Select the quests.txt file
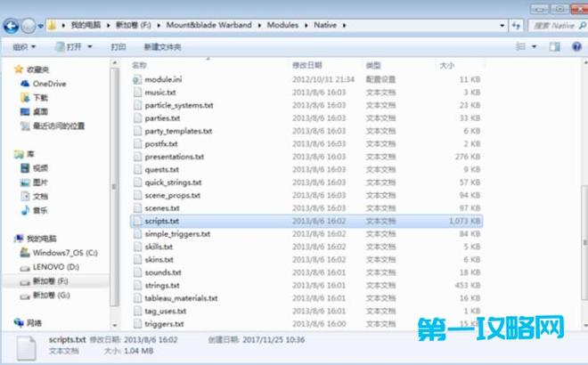This screenshot has height=365, width=588. tap(161, 170)
